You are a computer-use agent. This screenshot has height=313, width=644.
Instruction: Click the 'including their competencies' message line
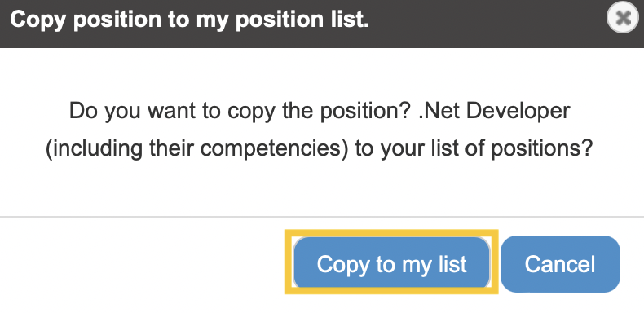(319, 148)
